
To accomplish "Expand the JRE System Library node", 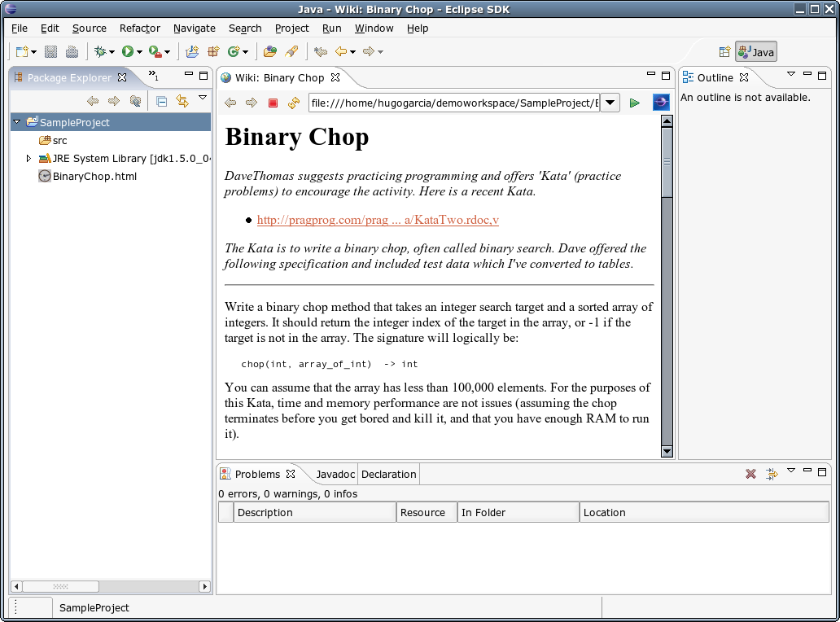I will coord(28,159).
